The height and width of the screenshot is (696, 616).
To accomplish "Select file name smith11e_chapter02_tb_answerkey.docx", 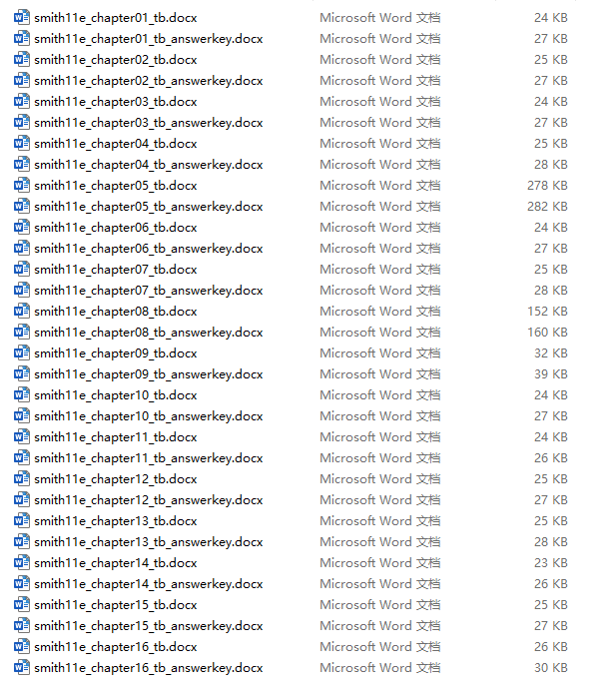I will point(148,81).
